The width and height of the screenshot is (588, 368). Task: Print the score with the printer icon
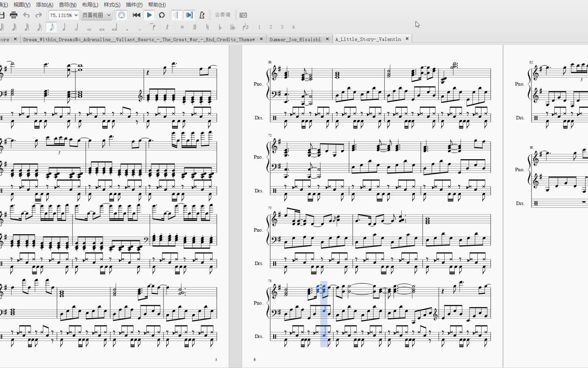(x=14, y=15)
